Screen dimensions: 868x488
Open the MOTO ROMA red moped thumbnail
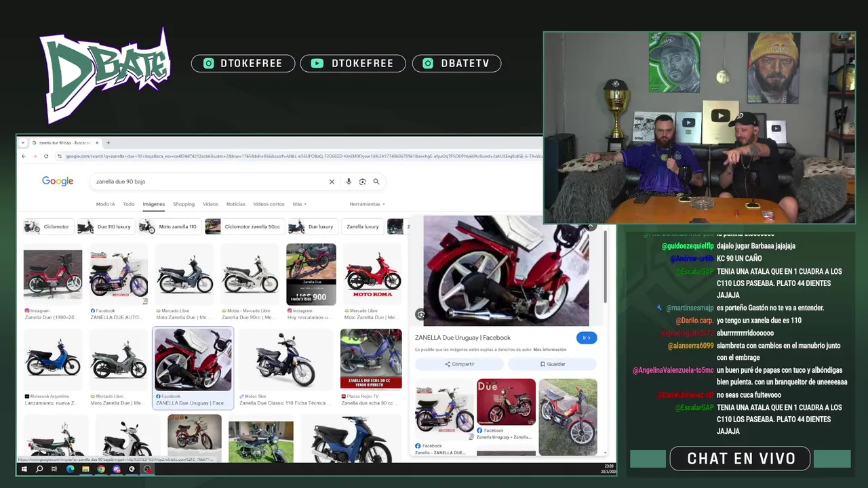click(372, 274)
